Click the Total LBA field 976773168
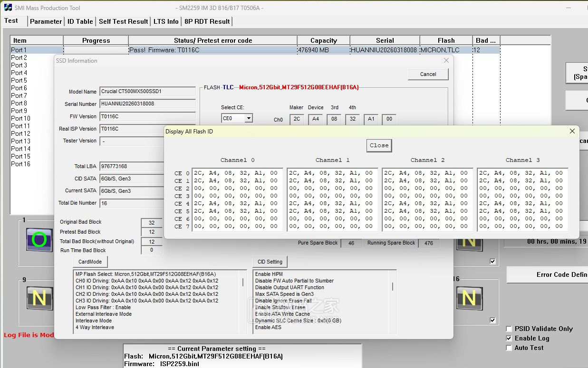588x368 pixels. pos(132,167)
